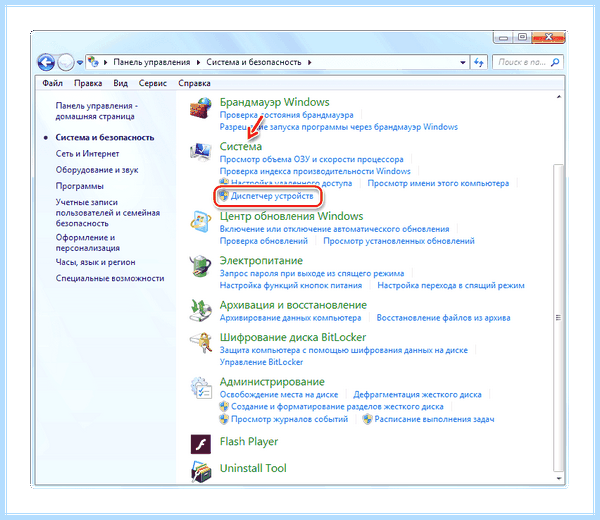Click the vertical scrollbar thumb
Screen dimensions: 600x520
558,318
